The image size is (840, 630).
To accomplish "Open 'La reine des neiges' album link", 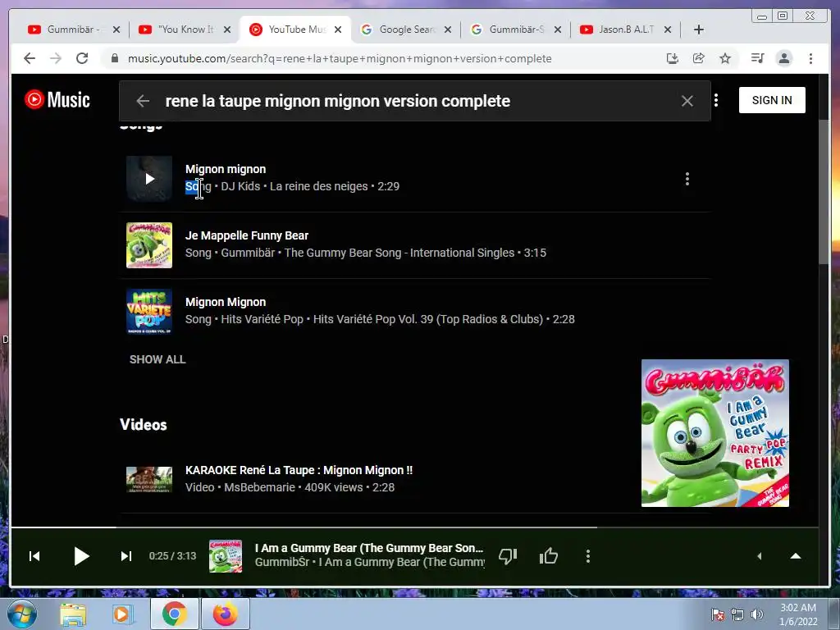I will 319,186.
